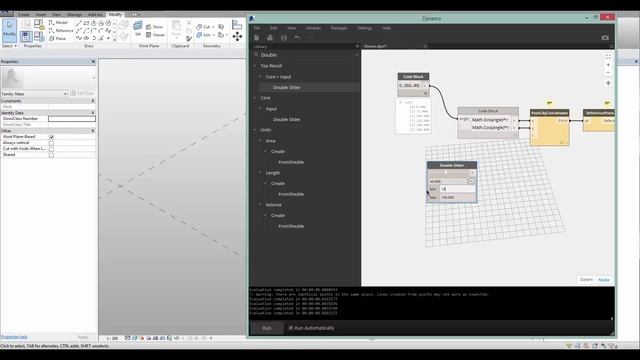Open the Revit Properties palette icon in the ribbon
Image resolution: width=640 pixels, height=360 pixels.
click(26, 36)
